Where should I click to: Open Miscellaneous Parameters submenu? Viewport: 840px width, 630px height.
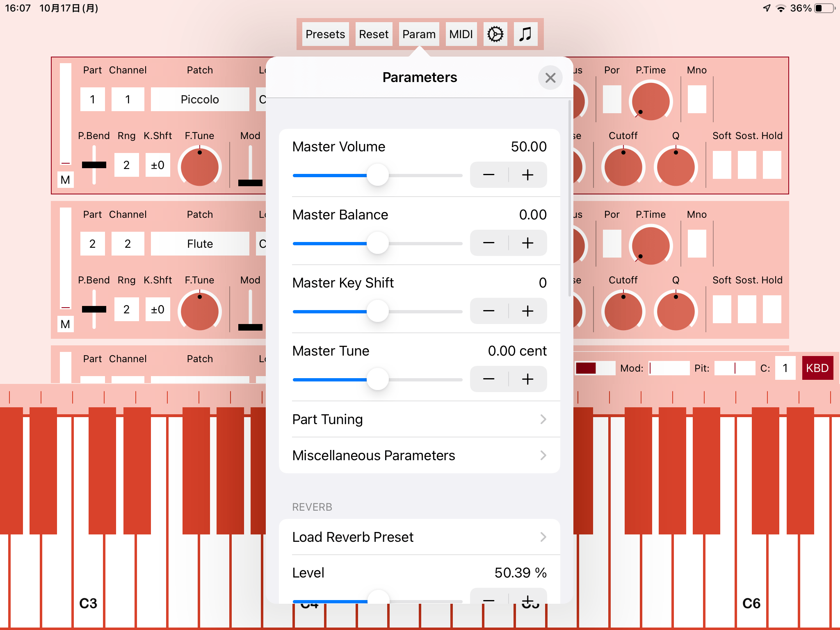coord(420,455)
